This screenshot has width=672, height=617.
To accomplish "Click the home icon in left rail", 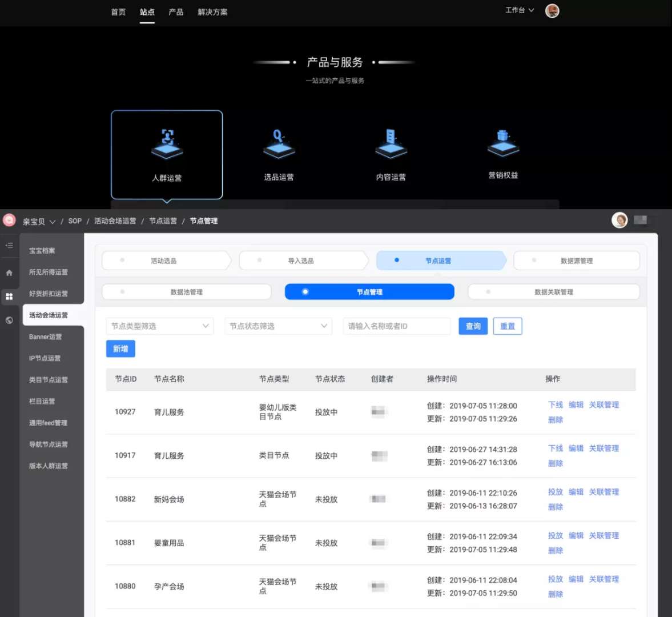I will [x=9, y=273].
